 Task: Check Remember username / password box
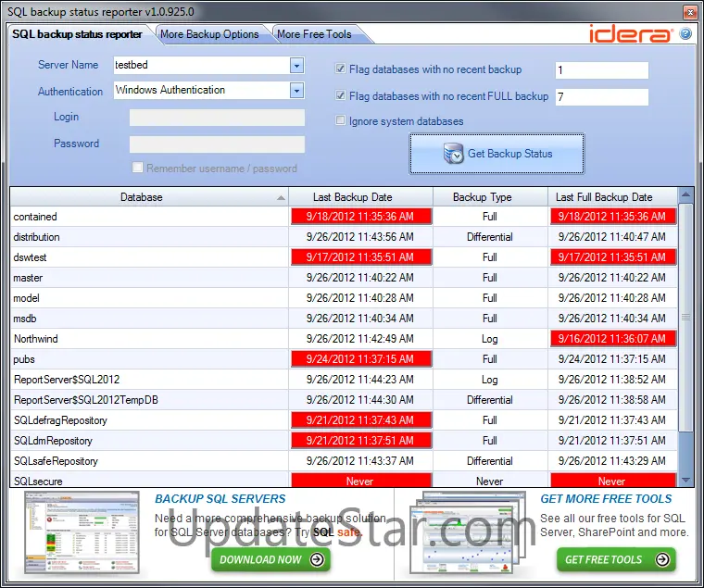click(137, 168)
